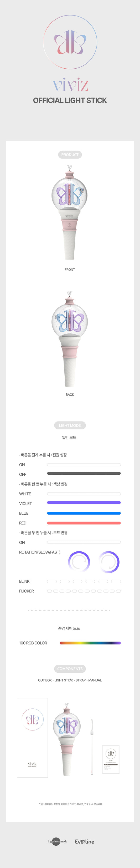140x868 pixels.
Task: Click the slow rotation ring icon
Action: (79, 562)
